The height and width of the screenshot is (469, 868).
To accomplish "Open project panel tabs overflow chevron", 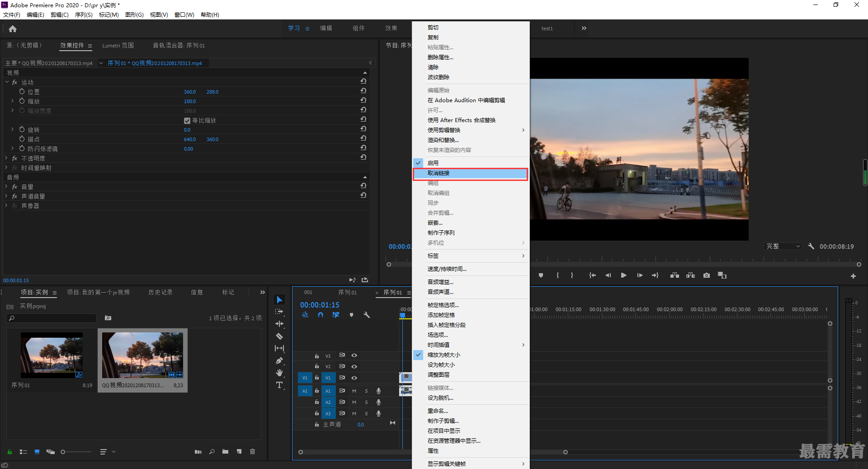I will point(263,293).
